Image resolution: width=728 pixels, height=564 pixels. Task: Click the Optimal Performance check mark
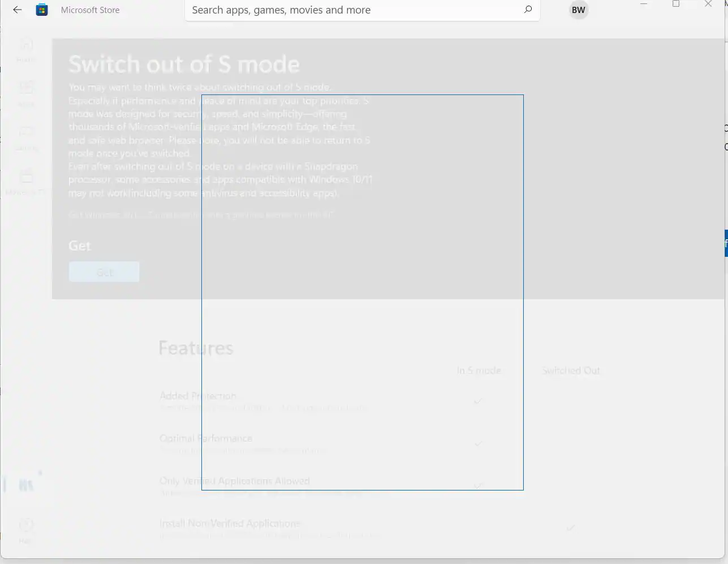click(478, 444)
